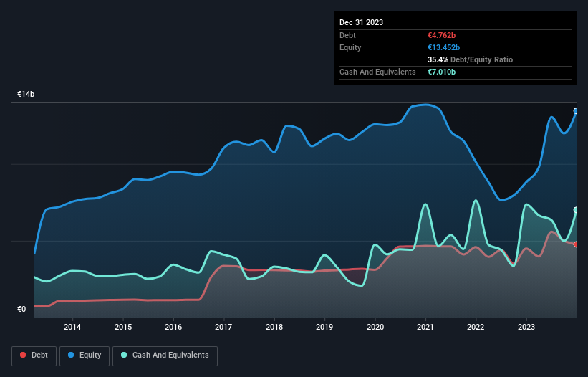Toggle the Equity series legend button
Screen dimensions: 588x377
coord(85,355)
